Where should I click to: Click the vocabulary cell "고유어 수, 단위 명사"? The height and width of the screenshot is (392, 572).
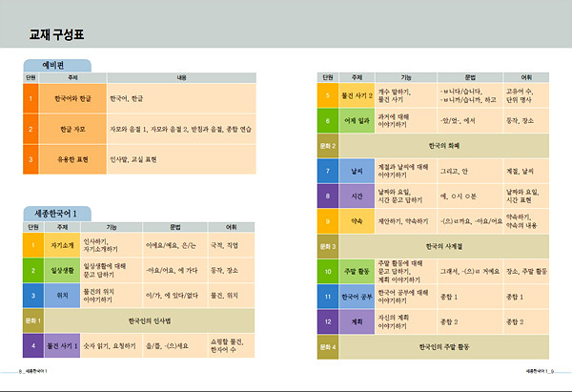[x=526, y=95]
